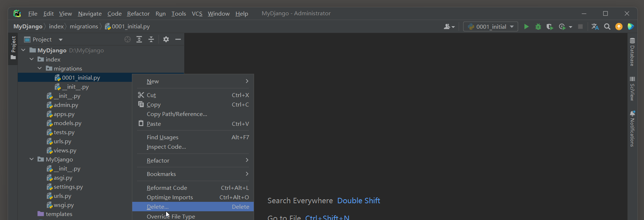
Task: Click the MyDjango breadcrumb
Action: pyautogui.click(x=28, y=26)
